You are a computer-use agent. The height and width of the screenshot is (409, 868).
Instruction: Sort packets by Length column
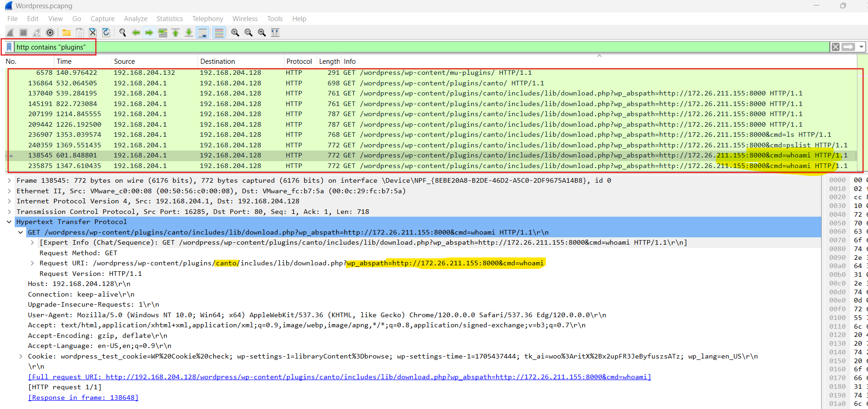pyautogui.click(x=329, y=62)
